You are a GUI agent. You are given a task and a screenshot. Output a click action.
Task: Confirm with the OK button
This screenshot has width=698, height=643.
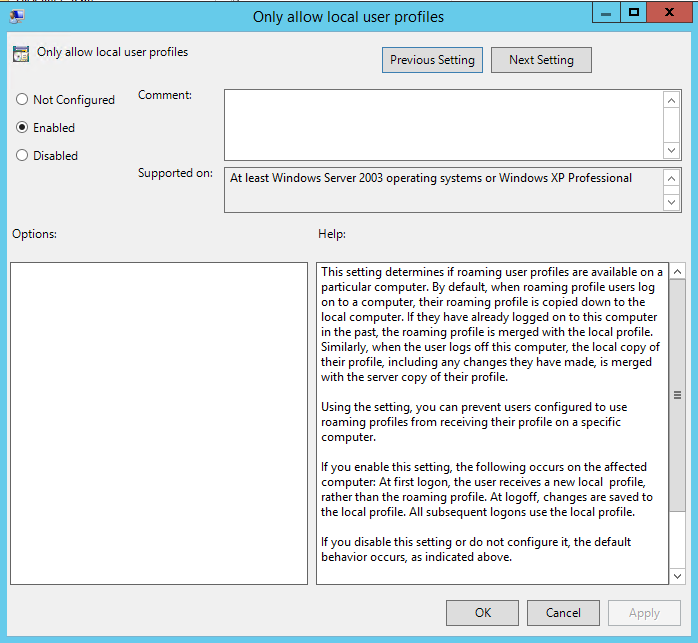pyautogui.click(x=482, y=613)
